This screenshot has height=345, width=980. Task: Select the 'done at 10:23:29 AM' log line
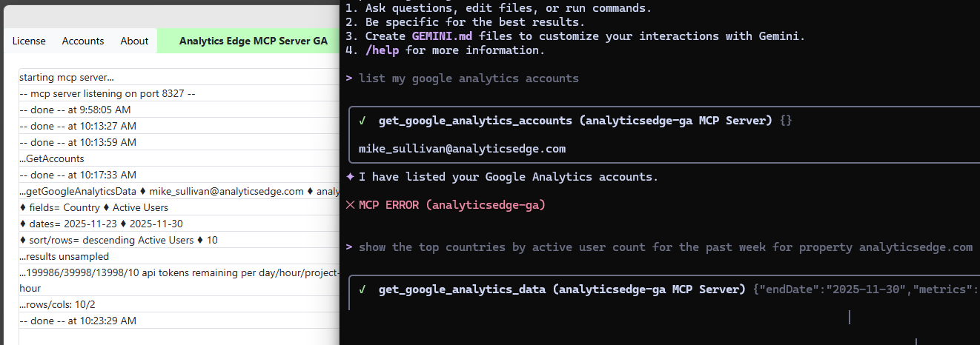[78, 321]
